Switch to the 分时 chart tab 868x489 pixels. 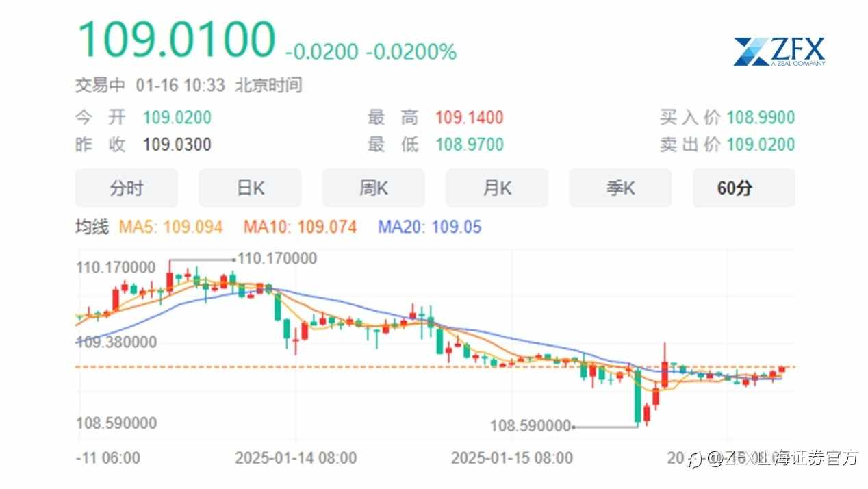126,188
